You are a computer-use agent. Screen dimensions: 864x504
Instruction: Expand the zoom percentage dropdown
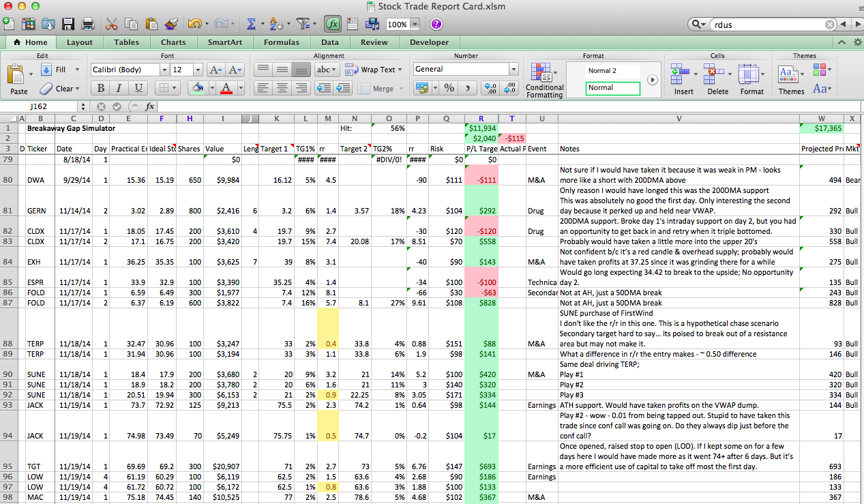pyautogui.click(x=415, y=25)
